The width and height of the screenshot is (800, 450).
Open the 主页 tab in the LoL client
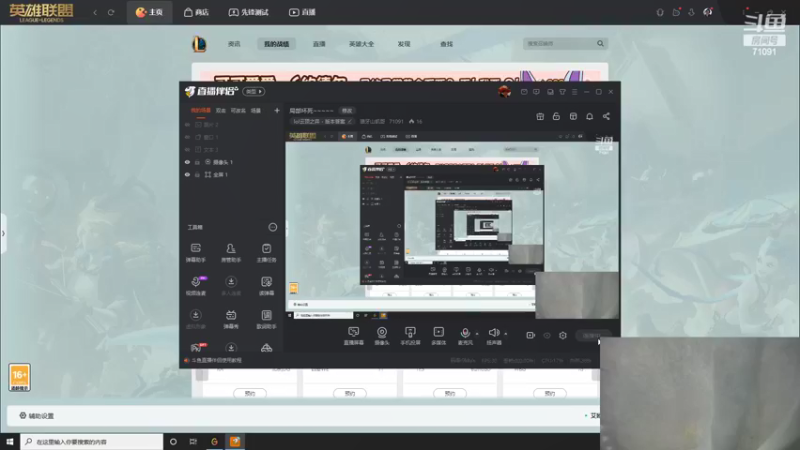(x=149, y=12)
